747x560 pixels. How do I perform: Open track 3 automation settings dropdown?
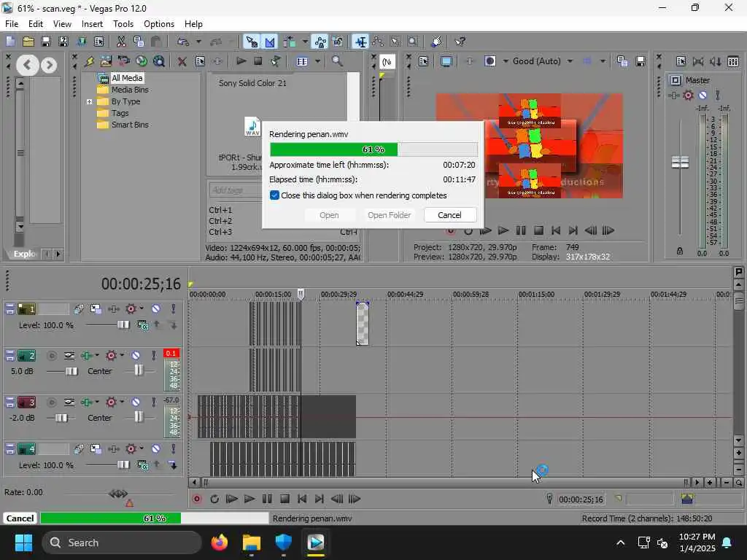tap(122, 402)
